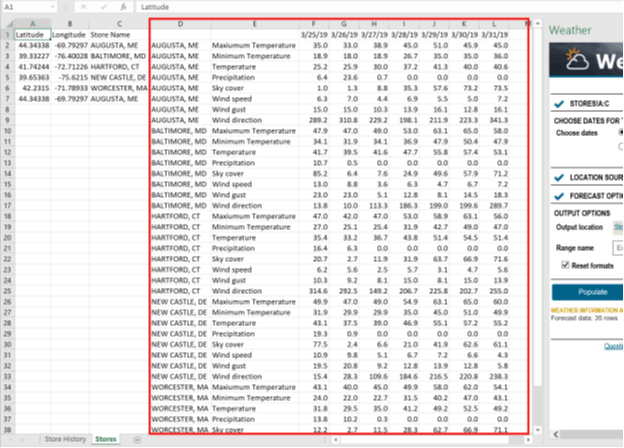Viewport: 624px width, 448px height.
Task: Click the checkmark icon beside STORES!A:C
Action: click(557, 102)
